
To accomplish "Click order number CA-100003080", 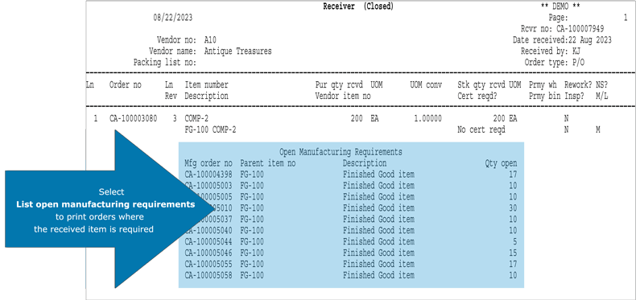I will (133, 118).
